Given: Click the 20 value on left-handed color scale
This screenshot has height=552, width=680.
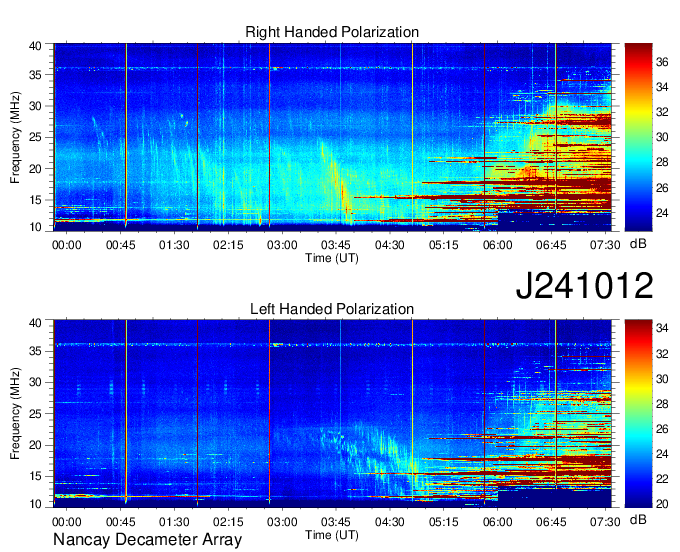Looking at the screenshot, I should 662,504.
